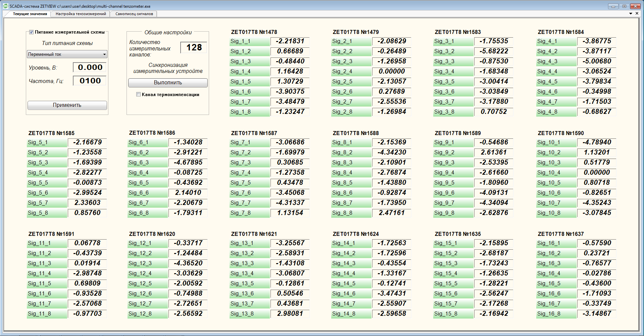Click the ZET017T8 №1478 device header

(254, 32)
